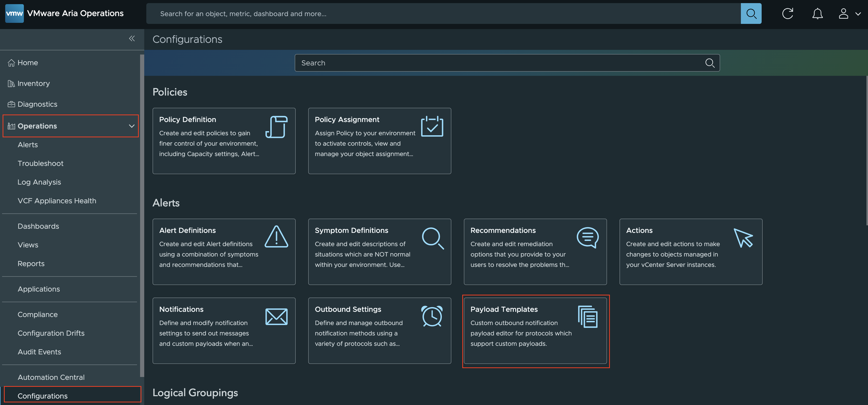
Task: Select the Configurations menu item
Action: [42, 396]
